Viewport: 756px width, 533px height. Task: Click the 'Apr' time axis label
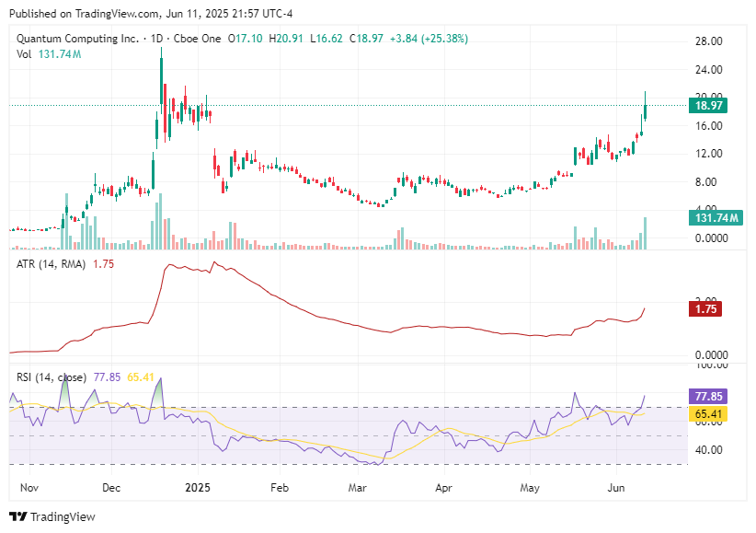(x=443, y=488)
